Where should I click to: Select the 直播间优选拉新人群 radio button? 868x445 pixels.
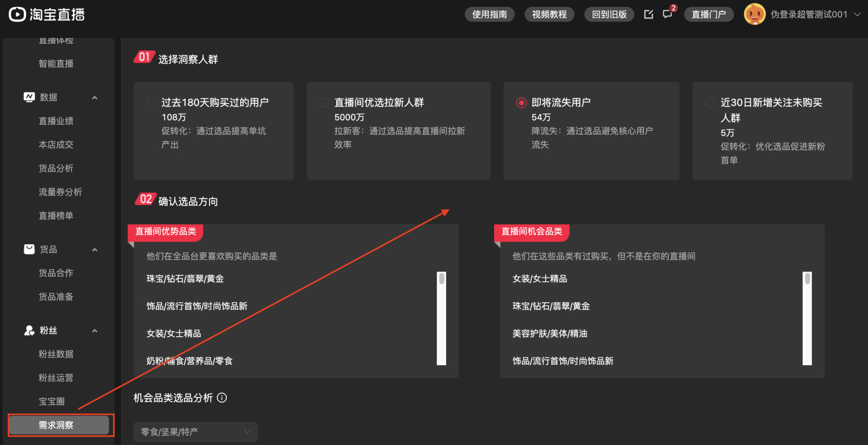324,102
